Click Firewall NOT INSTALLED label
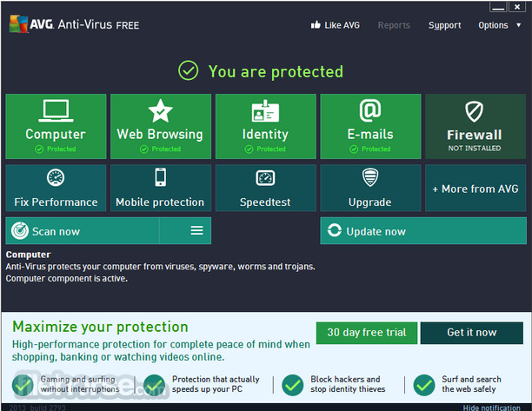Image resolution: width=532 pixels, height=411 pixels. click(x=475, y=149)
